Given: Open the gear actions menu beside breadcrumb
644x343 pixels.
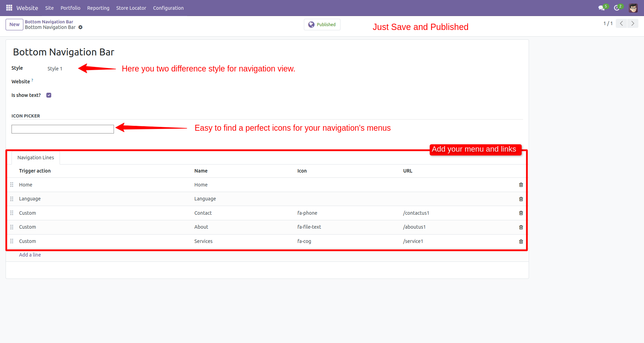Looking at the screenshot, I should pyautogui.click(x=80, y=27).
